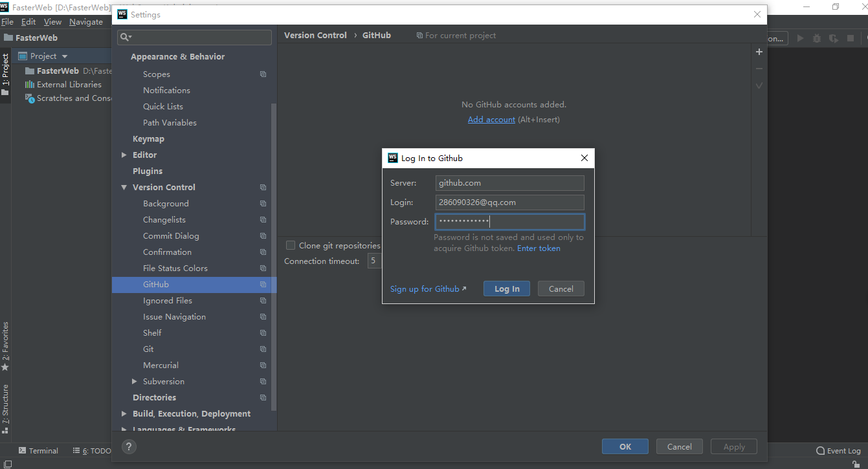Click the project-level icon beside Mercurial

coord(263,365)
